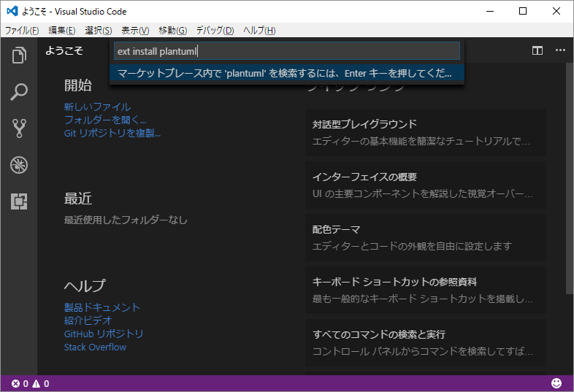Viewport: 574px width, 392px height.
Task: Click the 最近使用したフォルダーなし text
Action: (126, 220)
